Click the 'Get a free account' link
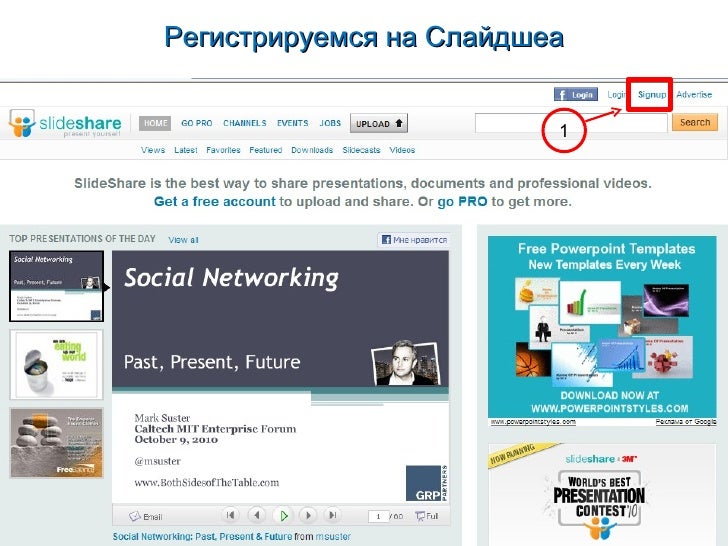728x546 pixels. pyautogui.click(x=214, y=202)
